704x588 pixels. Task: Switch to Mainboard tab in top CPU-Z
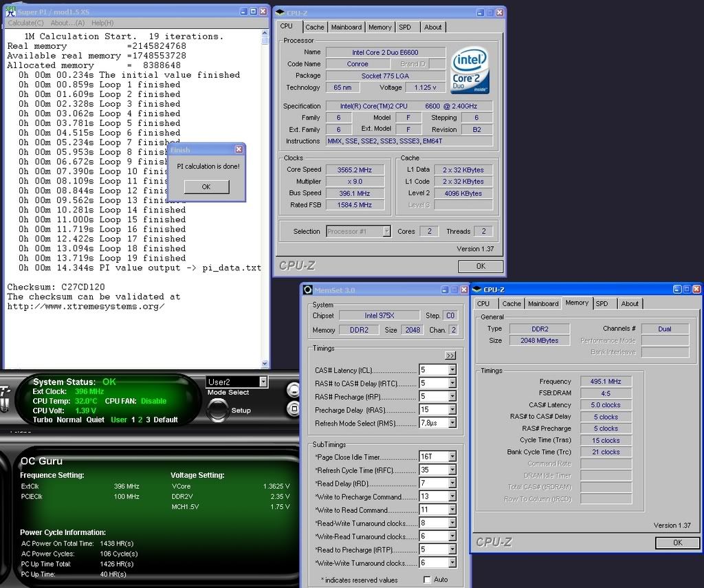coord(346,27)
